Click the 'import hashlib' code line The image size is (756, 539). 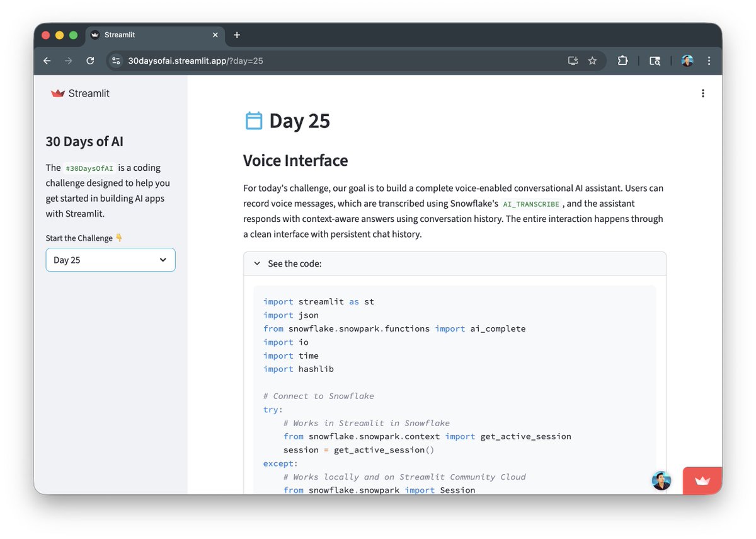click(299, 369)
